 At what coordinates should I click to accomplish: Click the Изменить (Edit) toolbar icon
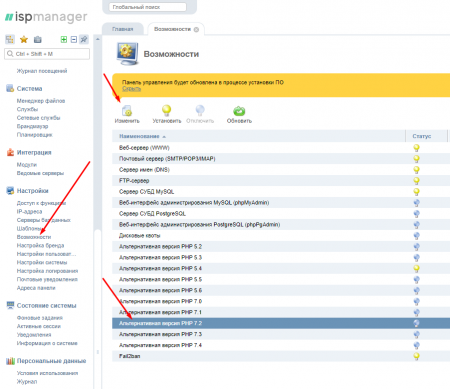127,110
